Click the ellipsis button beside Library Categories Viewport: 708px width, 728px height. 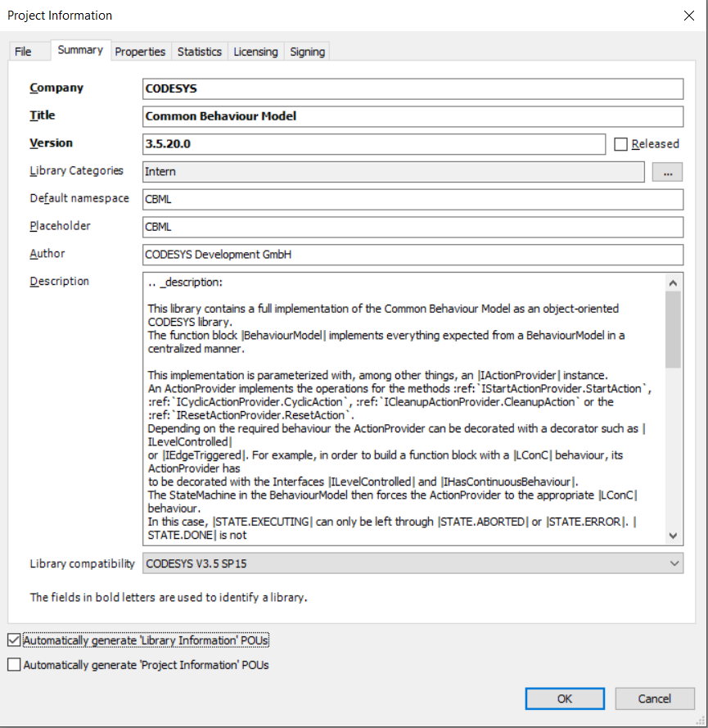667,172
